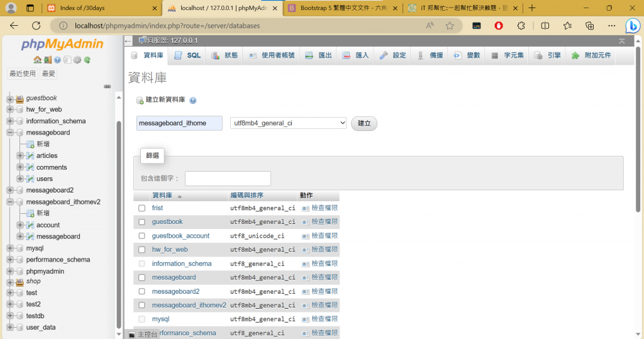Reload navigation panel green refresh icon
The image size is (644, 339).
pos(87,60)
